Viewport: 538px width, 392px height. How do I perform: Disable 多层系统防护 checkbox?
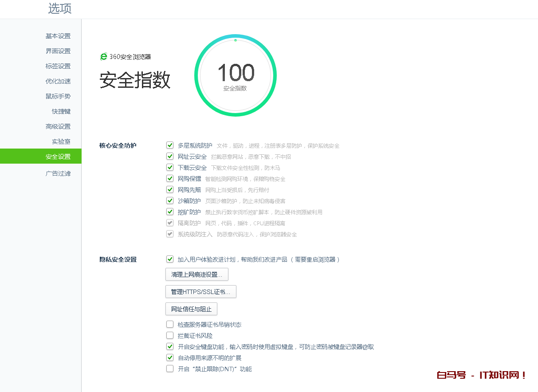tap(170, 145)
